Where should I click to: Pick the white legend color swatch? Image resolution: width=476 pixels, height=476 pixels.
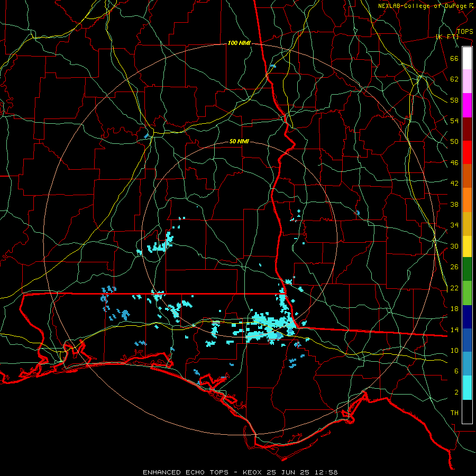(467, 58)
